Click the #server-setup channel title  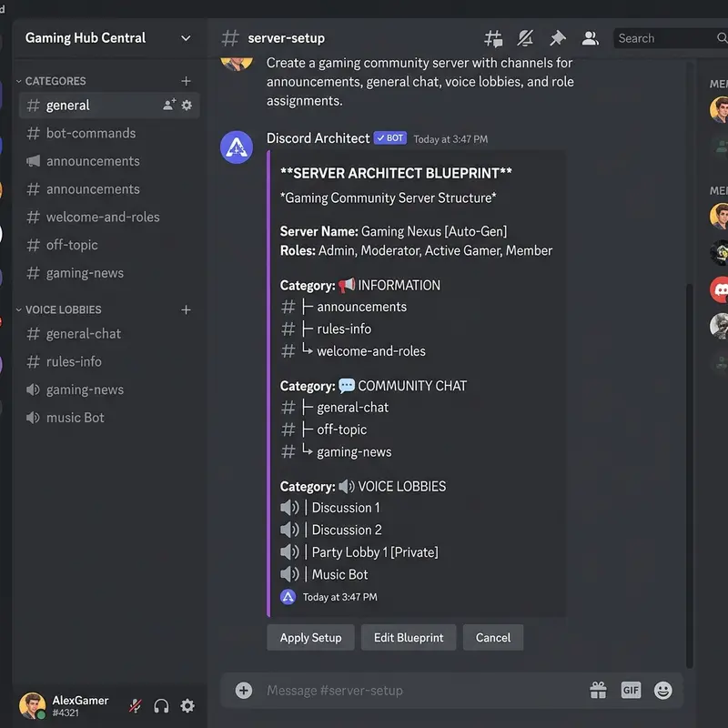[x=286, y=38]
